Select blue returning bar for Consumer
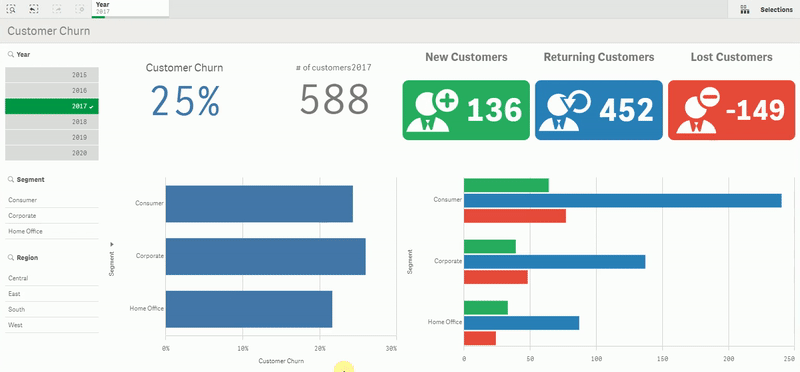The image size is (800, 372). tap(622, 201)
